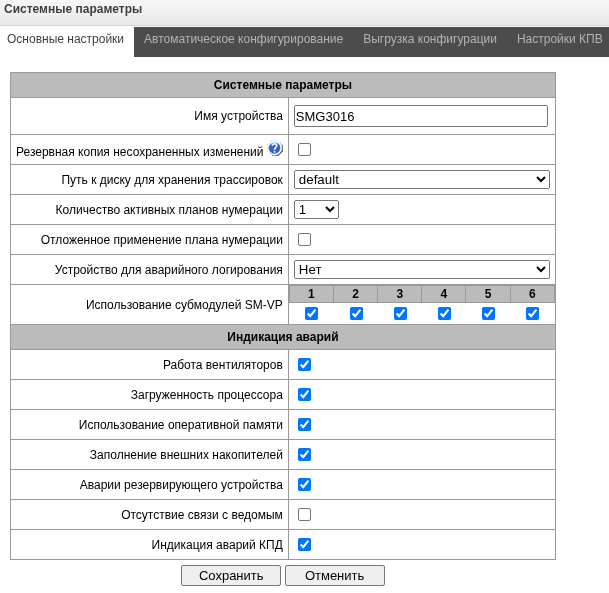Enable lost connection with slave alarm
This screenshot has height=593, width=609.
pos(304,514)
